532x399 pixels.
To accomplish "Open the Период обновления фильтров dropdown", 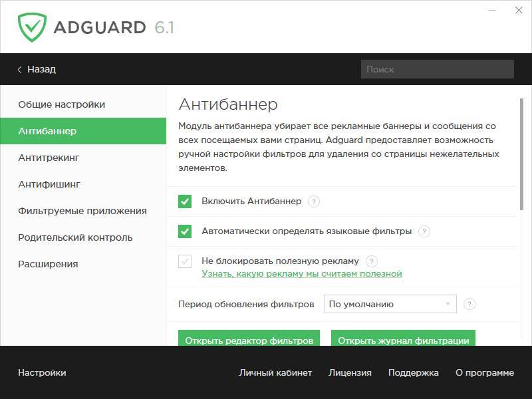I will click(x=390, y=304).
